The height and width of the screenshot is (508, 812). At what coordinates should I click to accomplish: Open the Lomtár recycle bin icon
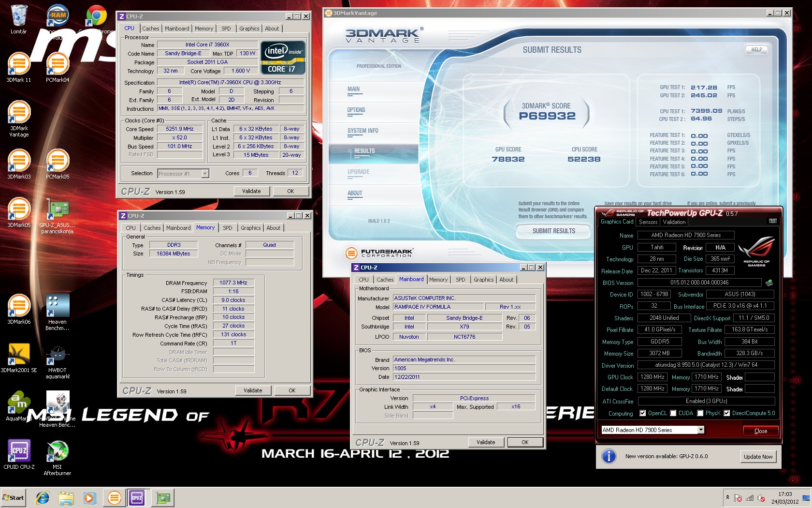[19, 19]
